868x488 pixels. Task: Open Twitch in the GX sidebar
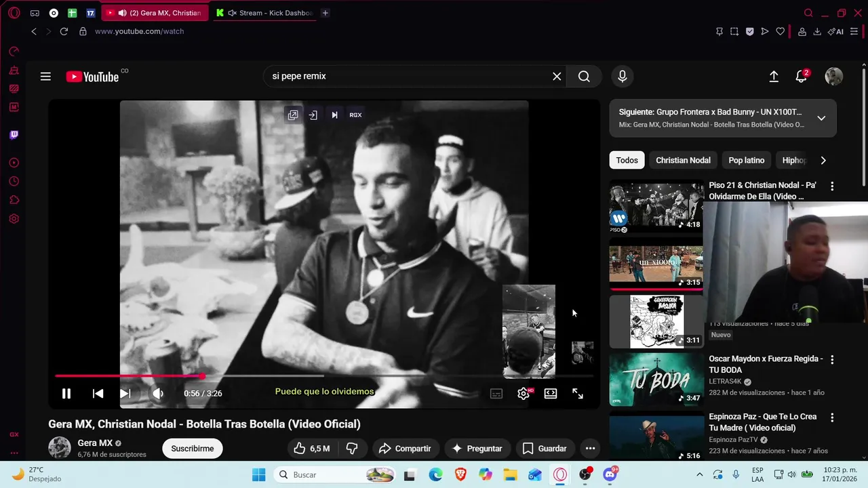pos(14,135)
